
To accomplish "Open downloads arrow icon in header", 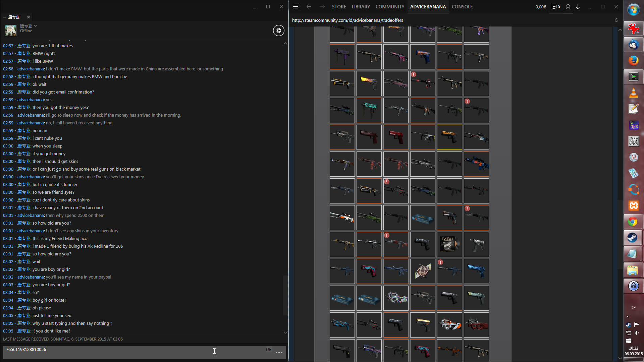I will [x=578, y=7].
